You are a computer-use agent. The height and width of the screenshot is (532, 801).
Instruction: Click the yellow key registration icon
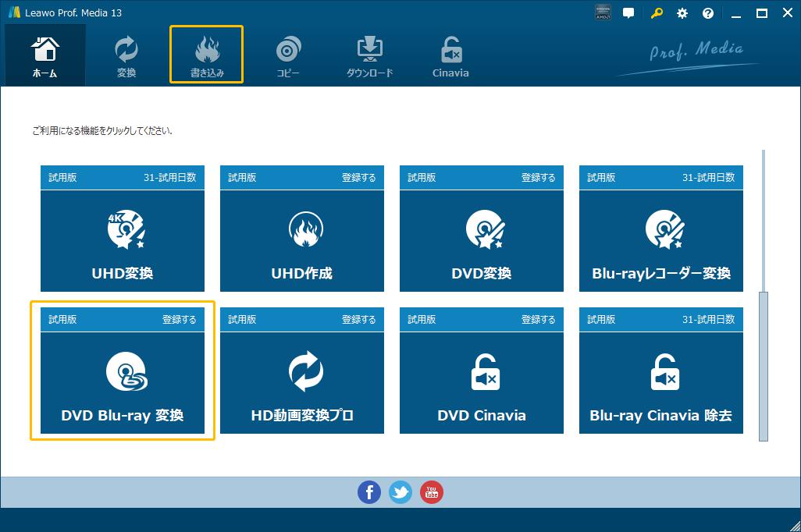tap(657, 13)
